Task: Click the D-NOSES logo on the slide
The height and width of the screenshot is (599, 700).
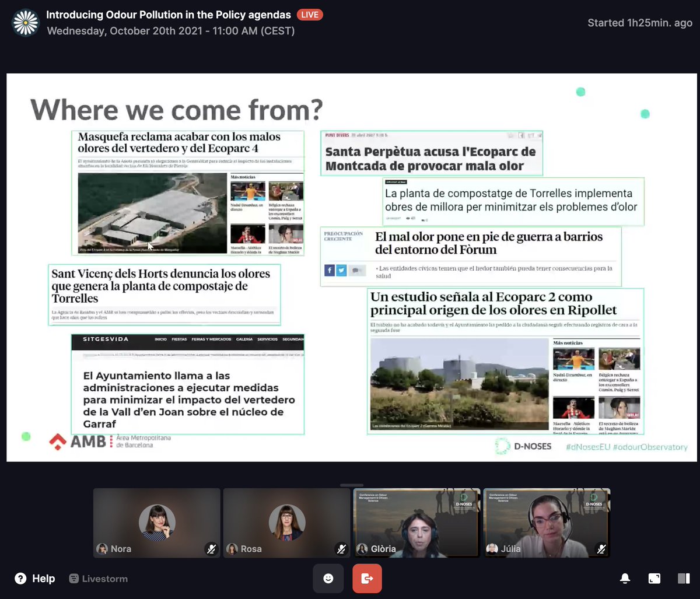Action: coord(523,446)
